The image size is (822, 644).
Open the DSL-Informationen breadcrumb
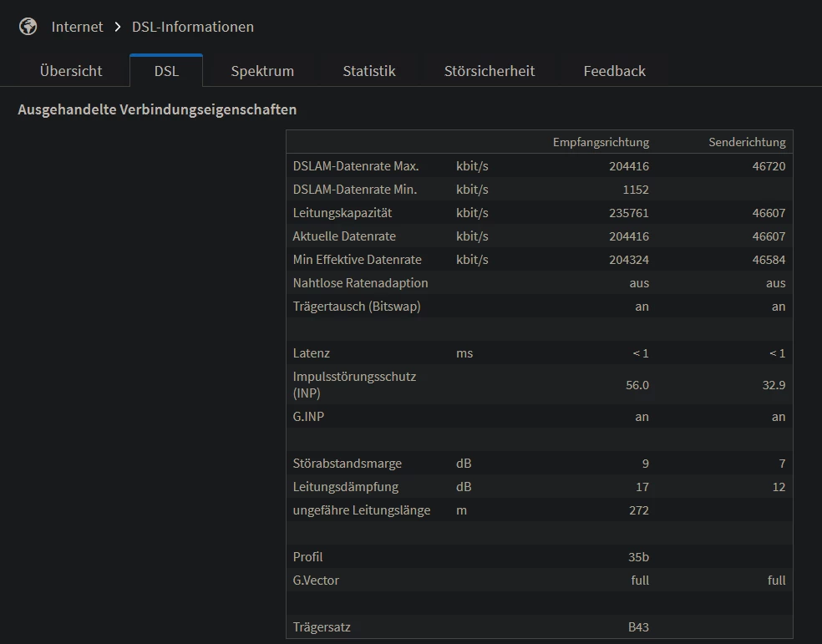(193, 27)
